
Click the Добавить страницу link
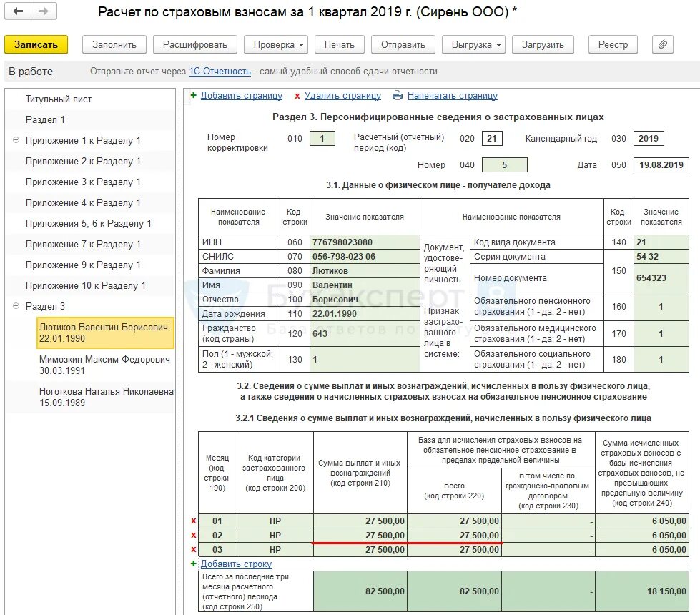(242, 96)
